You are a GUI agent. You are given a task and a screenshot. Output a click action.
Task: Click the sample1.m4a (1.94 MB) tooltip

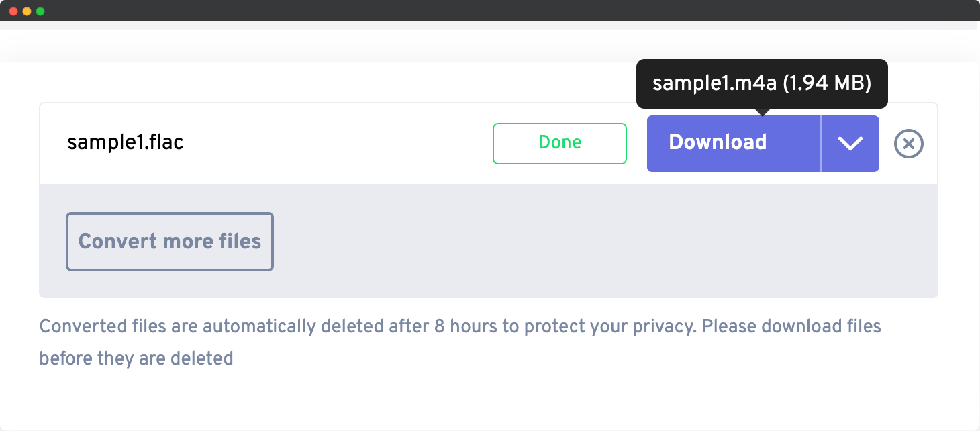pos(762,83)
